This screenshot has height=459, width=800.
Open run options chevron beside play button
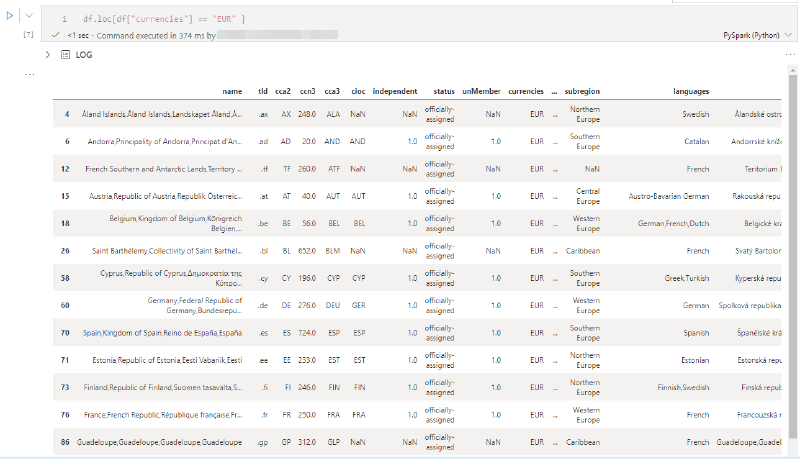coord(29,16)
